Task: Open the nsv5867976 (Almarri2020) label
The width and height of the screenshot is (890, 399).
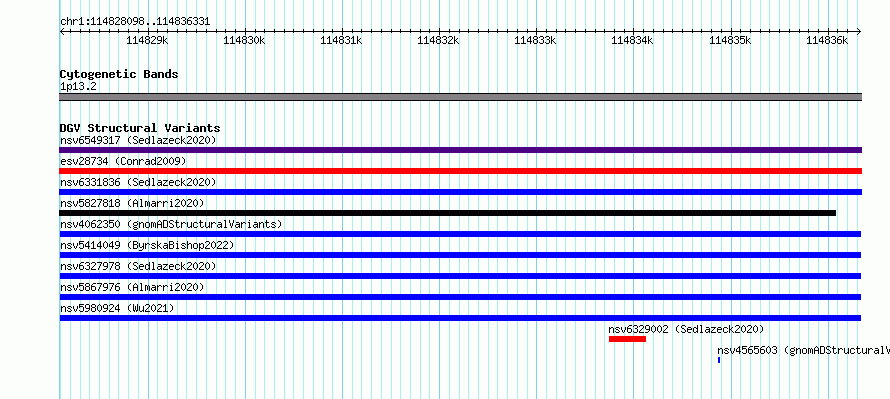Action: tap(132, 287)
